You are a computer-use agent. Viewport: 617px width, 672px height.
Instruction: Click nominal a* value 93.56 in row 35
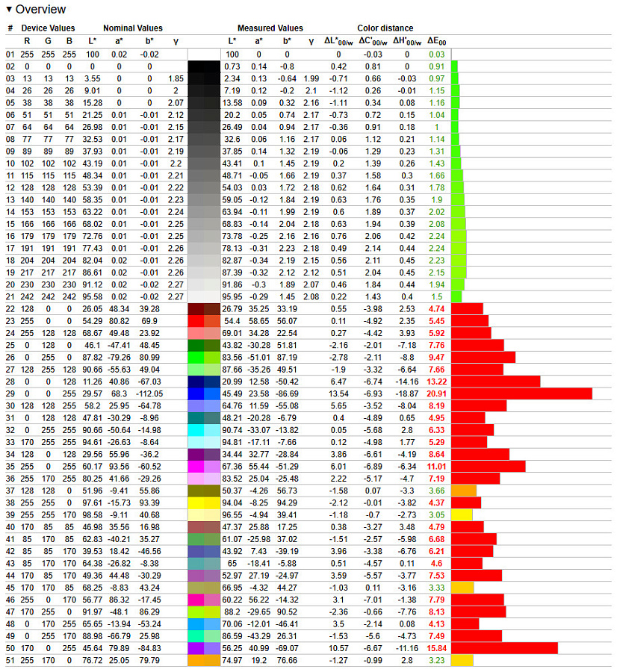click(x=120, y=467)
